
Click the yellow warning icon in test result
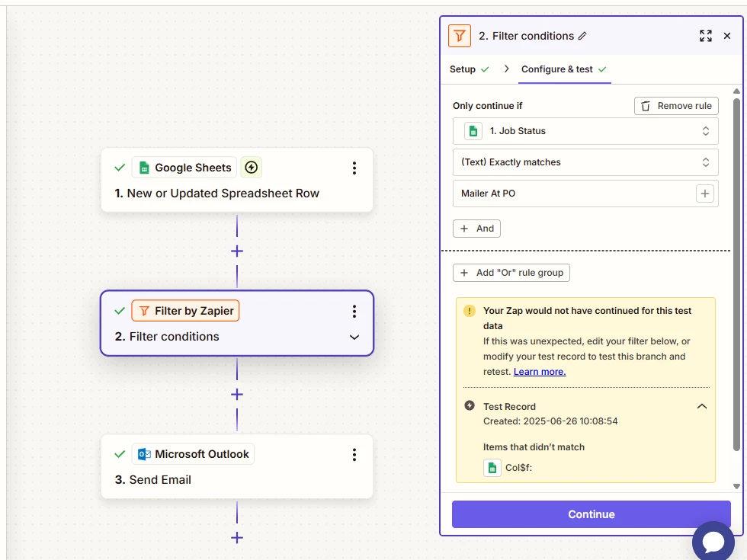click(x=470, y=311)
